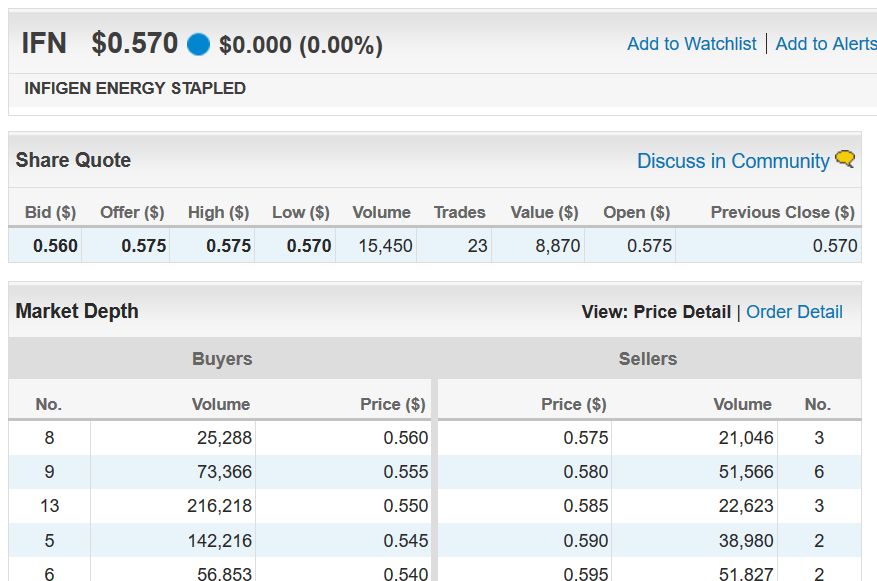
Task: Click the Buyers section heading
Action: (x=222, y=359)
